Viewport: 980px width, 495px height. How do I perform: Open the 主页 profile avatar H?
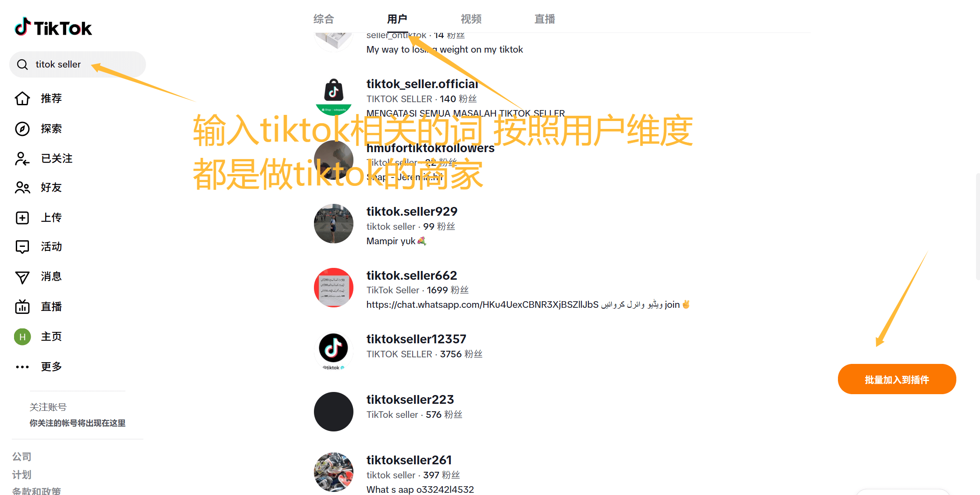coord(22,337)
